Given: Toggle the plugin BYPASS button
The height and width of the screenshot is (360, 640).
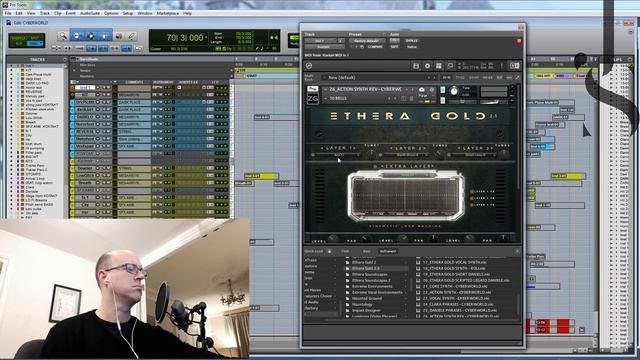Looking at the screenshot, I should point(411,41).
